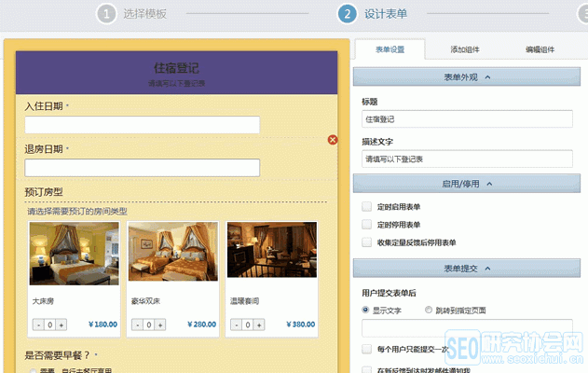The image size is (588, 373).
Task: Click the text box under 用户提交表单后
Action: click(467, 328)
